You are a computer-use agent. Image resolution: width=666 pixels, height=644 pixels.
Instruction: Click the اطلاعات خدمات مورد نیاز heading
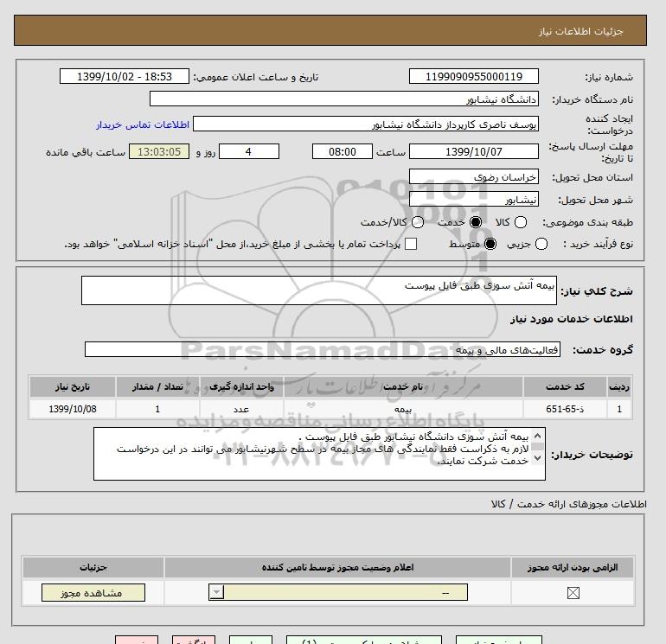571,319
